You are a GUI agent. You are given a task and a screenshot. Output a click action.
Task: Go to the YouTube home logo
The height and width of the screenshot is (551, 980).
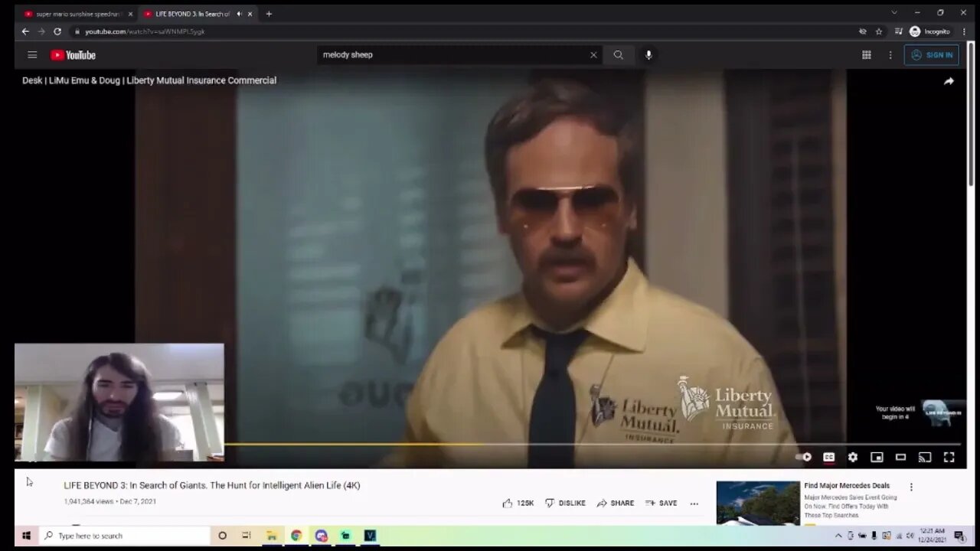(x=73, y=55)
